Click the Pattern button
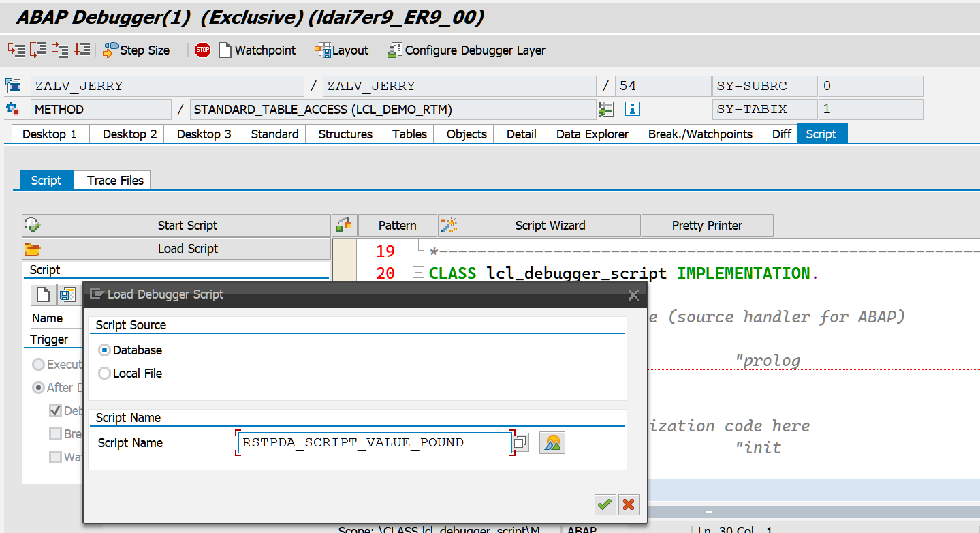The image size is (980, 533). (398, 226)
